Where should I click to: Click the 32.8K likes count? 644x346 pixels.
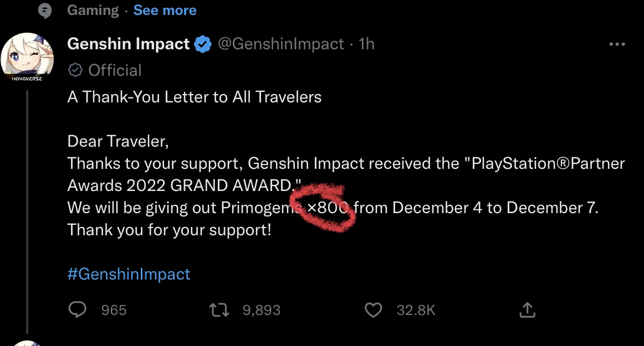coord(416,311)
